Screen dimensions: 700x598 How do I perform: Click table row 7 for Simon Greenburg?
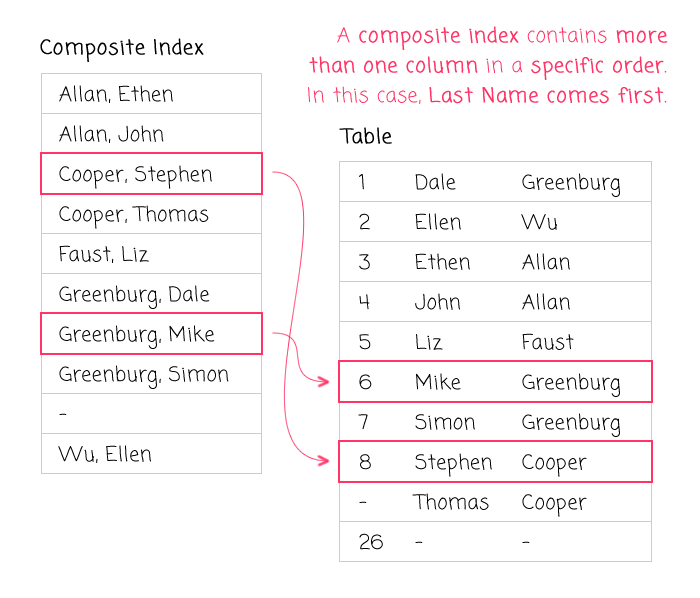tap(495, 422)
